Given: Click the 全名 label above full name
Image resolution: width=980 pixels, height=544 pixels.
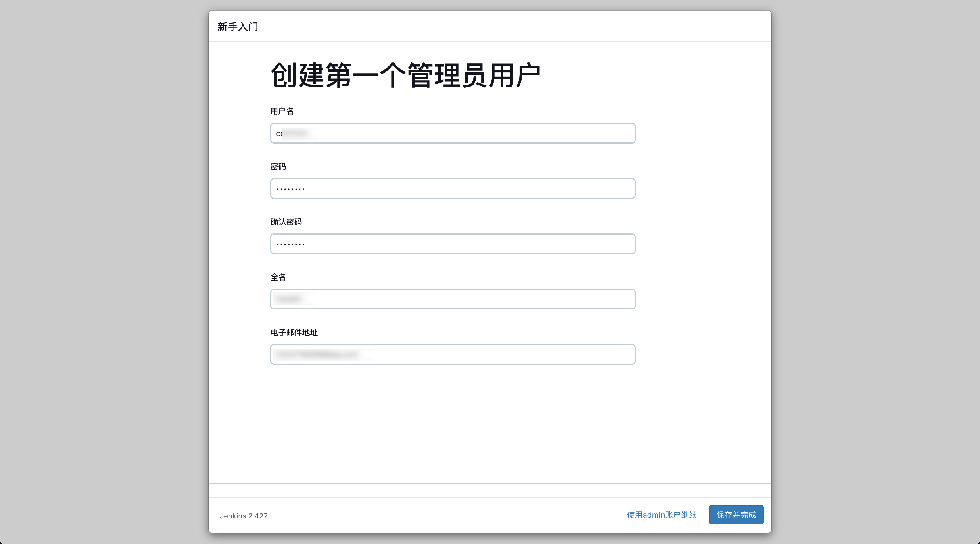Looking at the screenshot, I should point(278,277).
